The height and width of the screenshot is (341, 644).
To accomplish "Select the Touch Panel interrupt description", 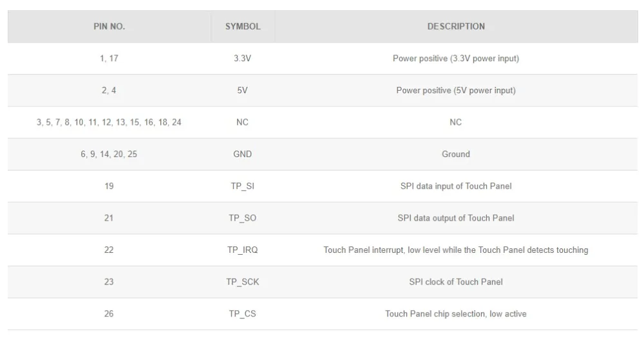I will [456, 250].
